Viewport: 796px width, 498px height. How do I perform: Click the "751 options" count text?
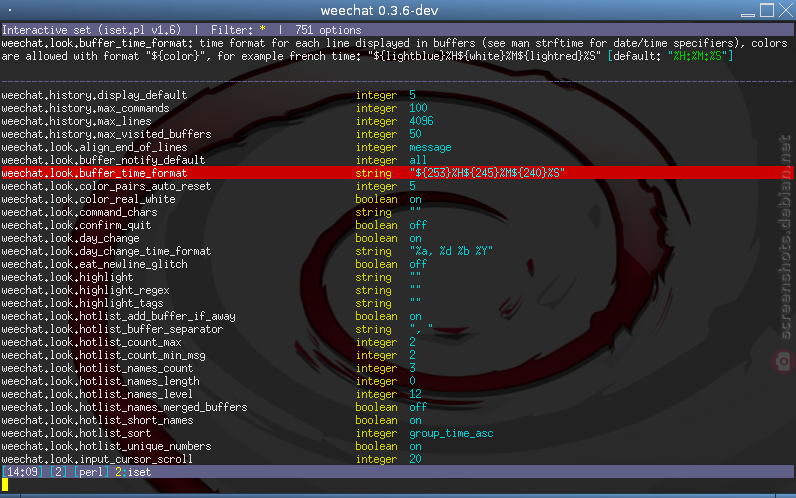(328, 30)
